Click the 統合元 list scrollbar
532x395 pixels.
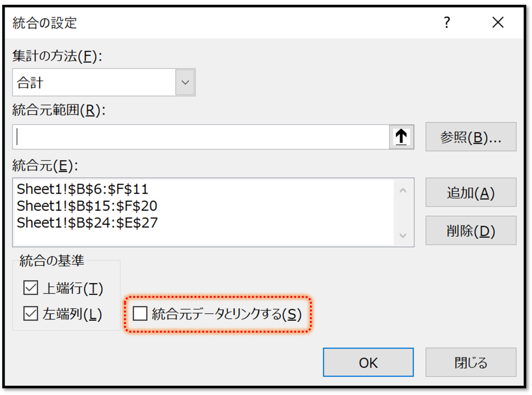pos(403,213)
